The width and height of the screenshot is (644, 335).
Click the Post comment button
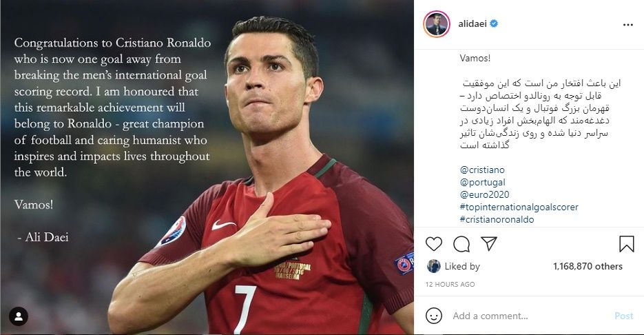pyautogui.click(x=624, y=316)
